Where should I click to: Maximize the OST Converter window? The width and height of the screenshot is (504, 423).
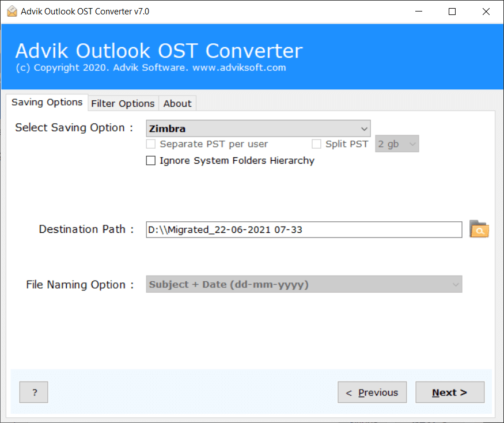pyautogui.click(x=452, y=12)
